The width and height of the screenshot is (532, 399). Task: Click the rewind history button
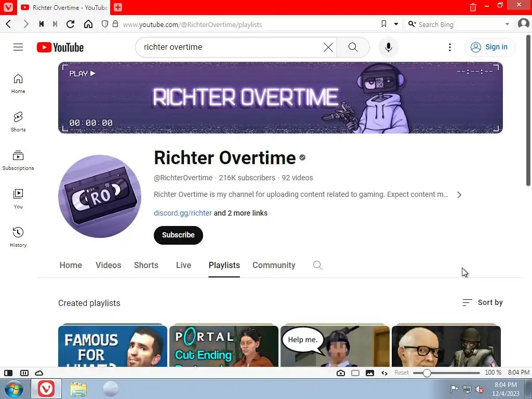pos(42,24)
